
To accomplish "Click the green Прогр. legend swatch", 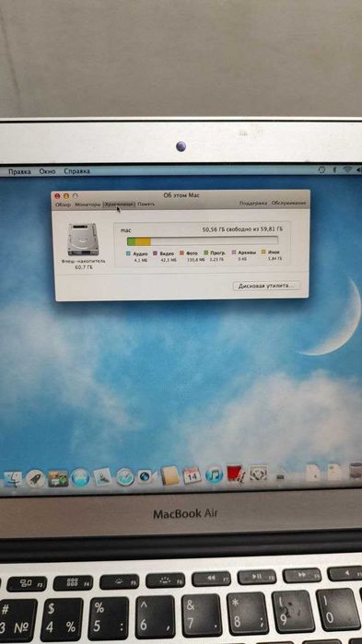I will pos(206,253).
